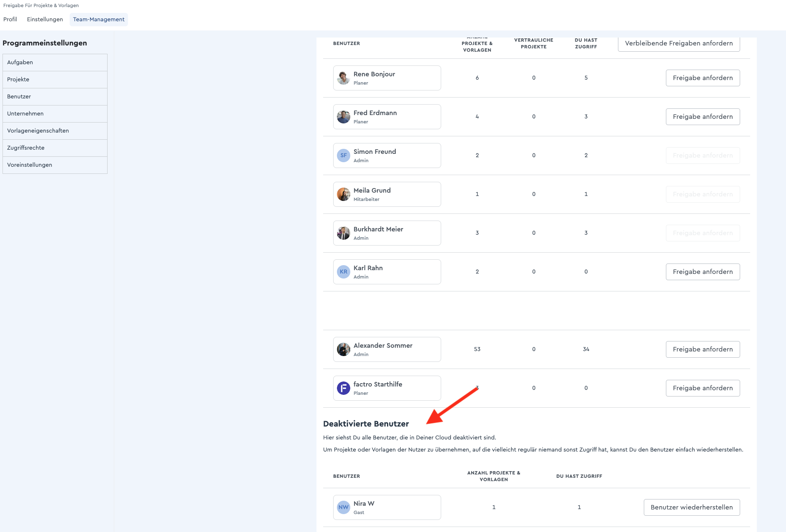
Task: Click the Burkhardt Meier user card
Action: [387, 233]
